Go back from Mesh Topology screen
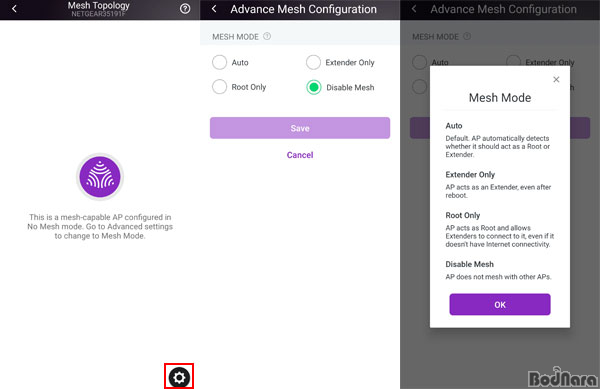Viewport: 600px width, 389px height. [x=14, y=8]
